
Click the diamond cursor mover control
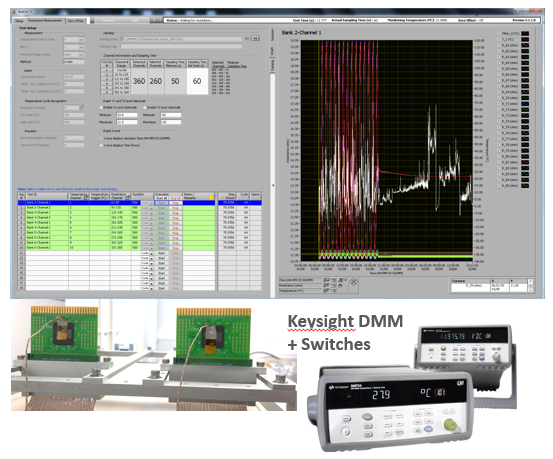tap(354, 282)
